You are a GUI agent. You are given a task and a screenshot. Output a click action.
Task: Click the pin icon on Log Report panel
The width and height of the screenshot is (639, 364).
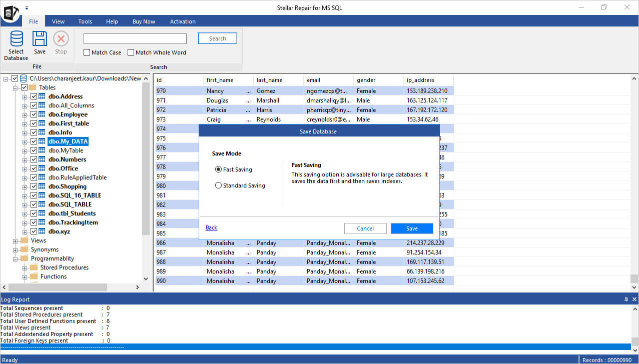pyautogui.click(x=626, y=299)
